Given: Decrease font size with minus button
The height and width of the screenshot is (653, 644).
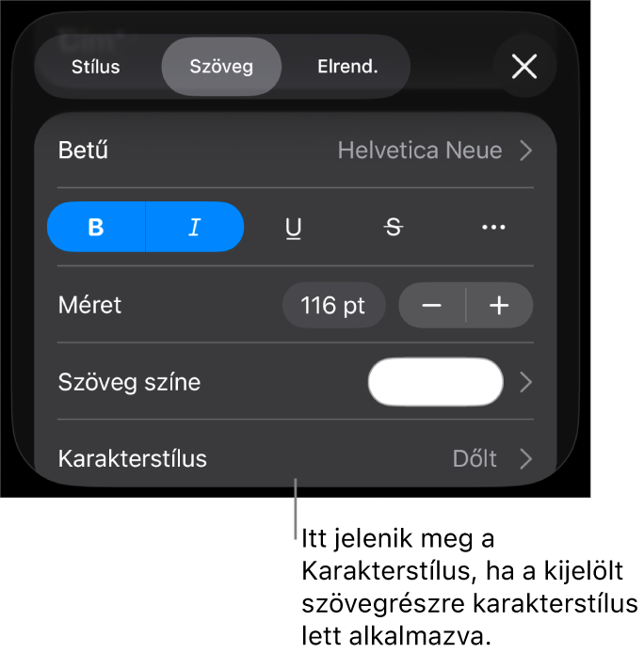Looking at the screenshot, I should (x=432, y=306).
